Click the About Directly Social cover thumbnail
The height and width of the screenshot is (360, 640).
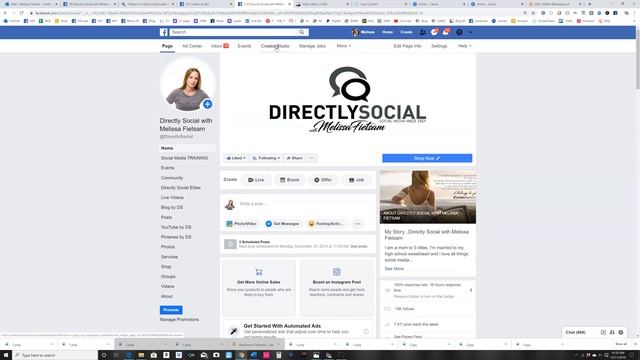pyautogui.click(x=428, y=197)
